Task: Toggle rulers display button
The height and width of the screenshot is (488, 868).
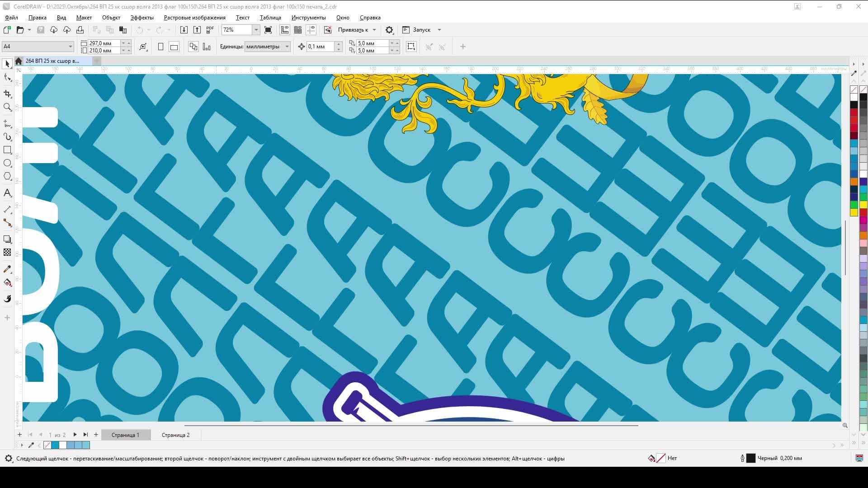Action: 285,30
